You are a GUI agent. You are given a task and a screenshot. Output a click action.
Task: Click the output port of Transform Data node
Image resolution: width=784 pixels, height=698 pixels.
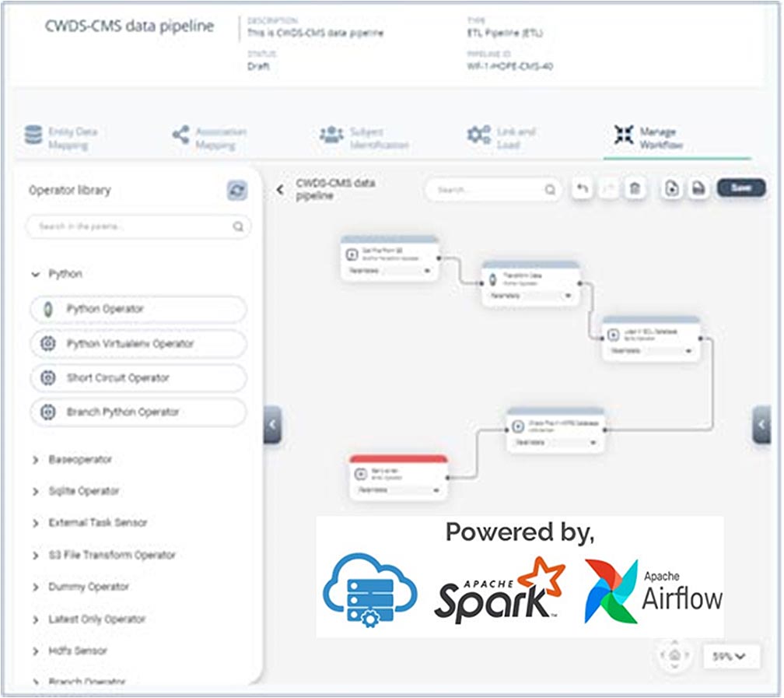(x=579, y=284)
